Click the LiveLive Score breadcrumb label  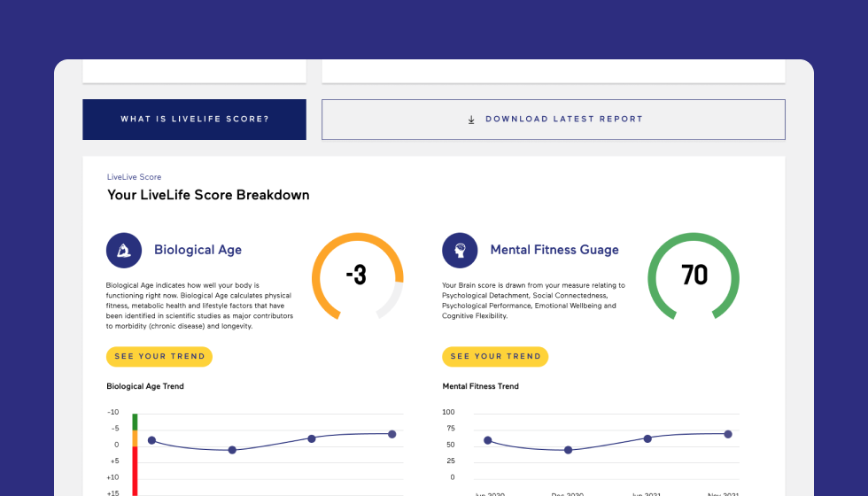tap(134, 177)
